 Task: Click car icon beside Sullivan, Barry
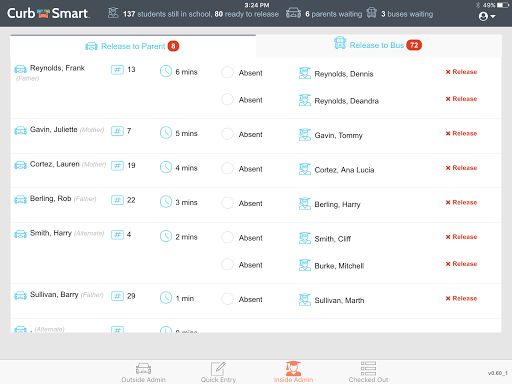click(x=20, y=296)
